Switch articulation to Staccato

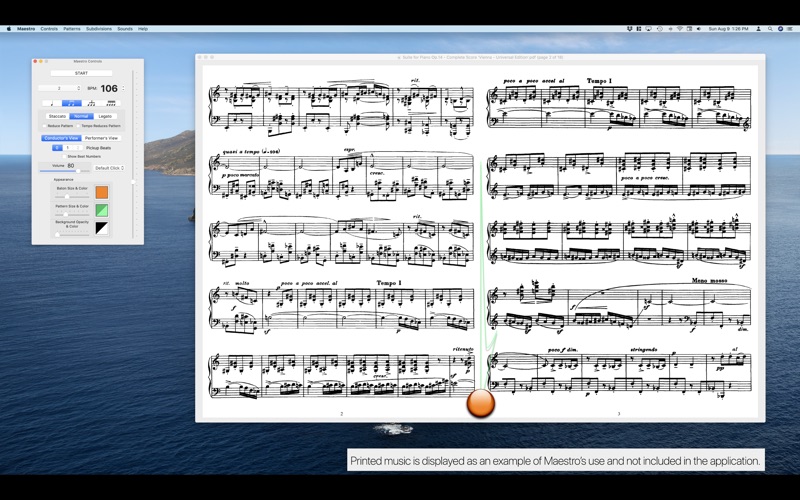(x=57, y=116)
